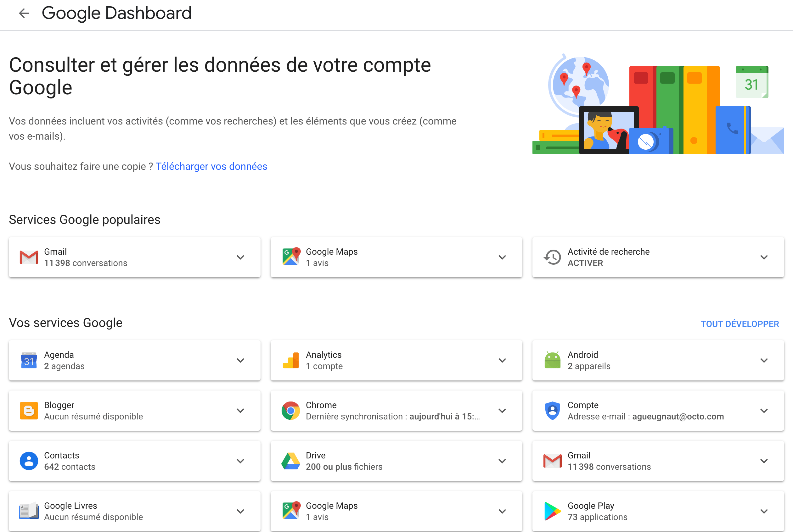Click the Chrome icon
793x532 pixels.
pos(290,411)
